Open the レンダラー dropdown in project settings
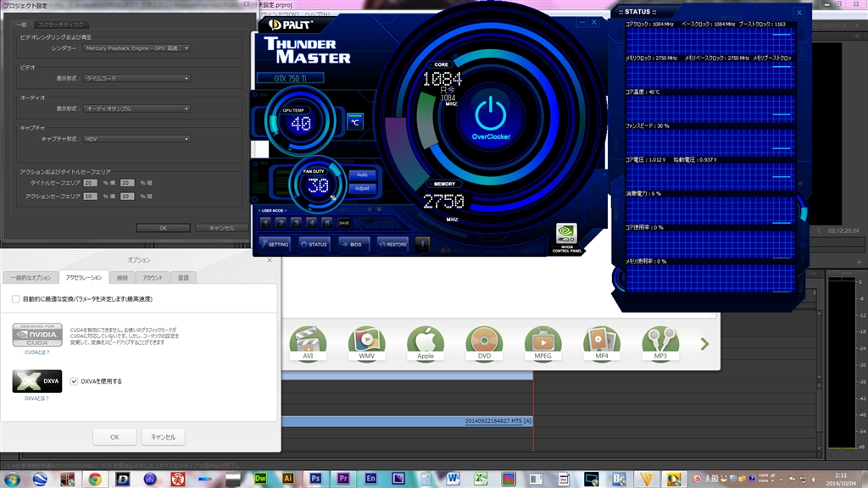 pos(136,48)
